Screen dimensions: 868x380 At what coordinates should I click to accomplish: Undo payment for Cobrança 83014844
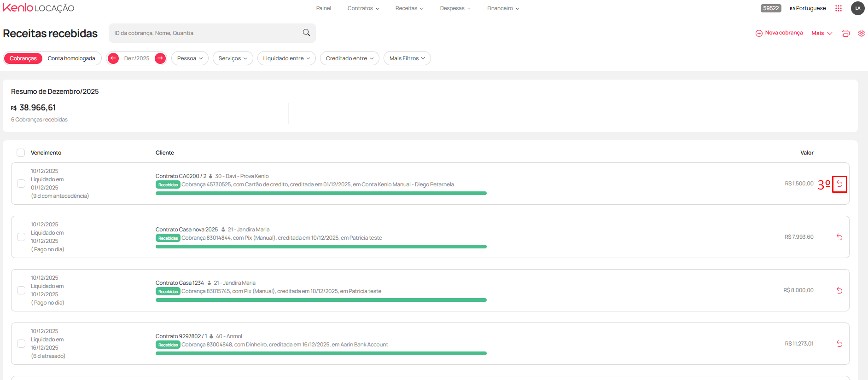point(839,237)
